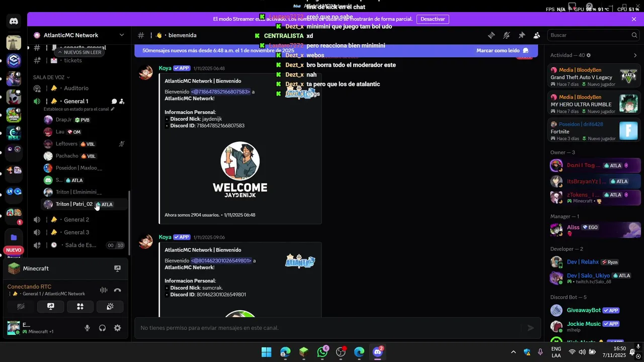Edit channel status pencil icon
This screenshot has height=362, width=644.
[x=113, y=109]
